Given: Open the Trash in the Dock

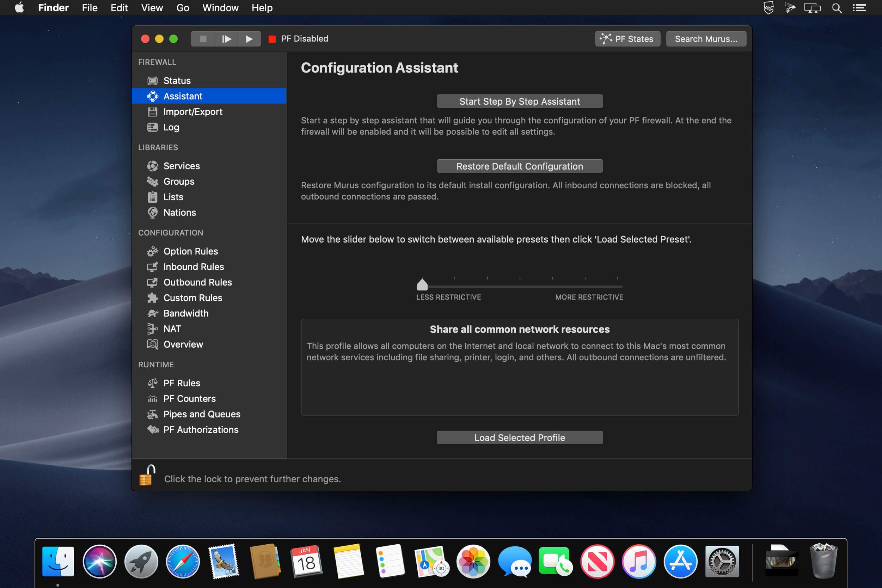Looking at the screenshot, I should point(823,561).
